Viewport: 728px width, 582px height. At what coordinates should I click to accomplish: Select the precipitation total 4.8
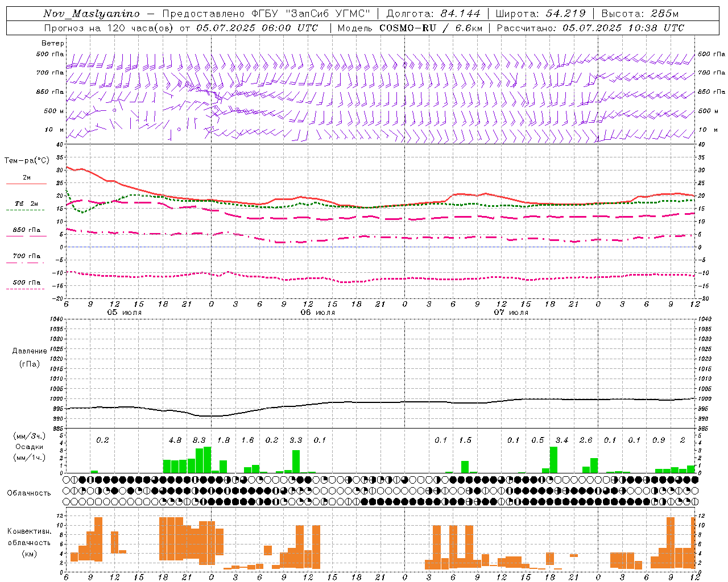(x=175, y=440)
